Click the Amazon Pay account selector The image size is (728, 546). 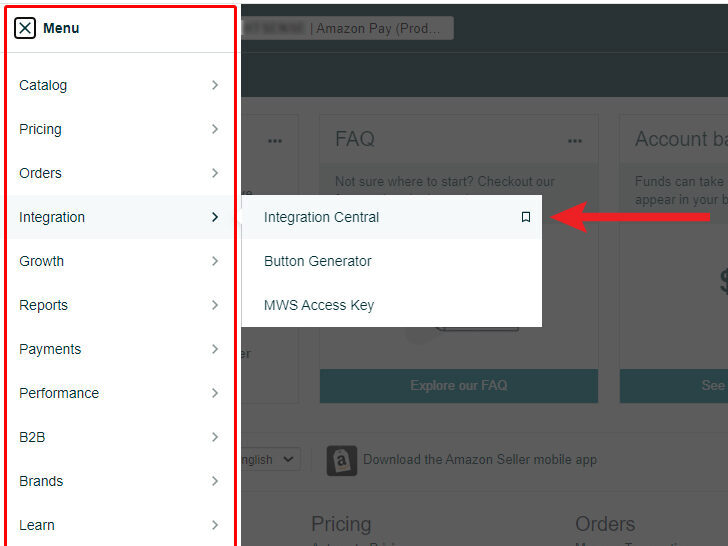point(347,28)
